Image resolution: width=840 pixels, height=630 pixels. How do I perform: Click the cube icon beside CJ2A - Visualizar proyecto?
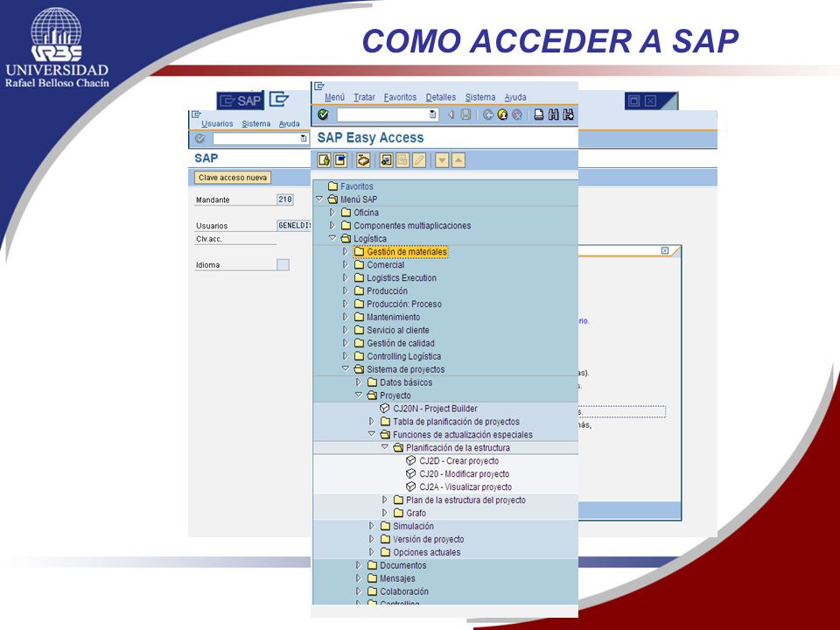(411, 486)
